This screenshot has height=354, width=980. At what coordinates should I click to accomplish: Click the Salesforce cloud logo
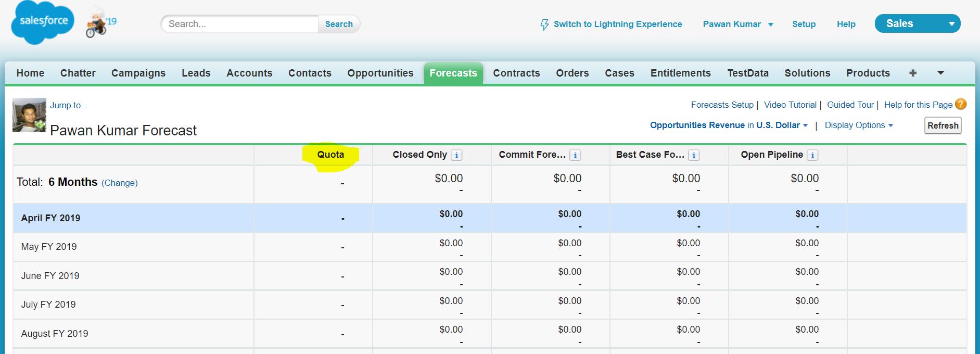43,22
